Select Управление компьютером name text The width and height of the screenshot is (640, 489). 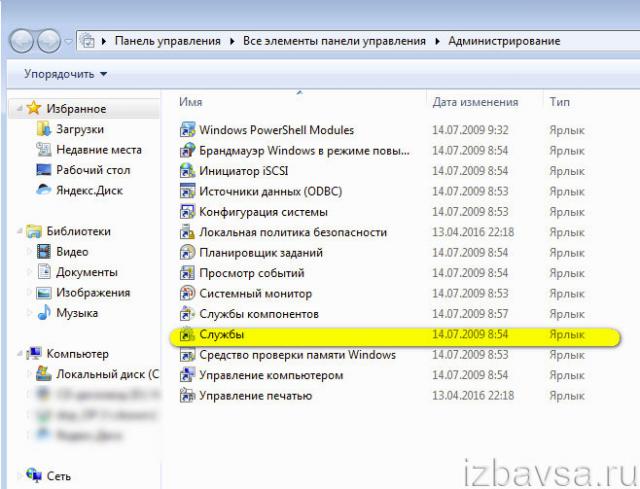point(271,375)
